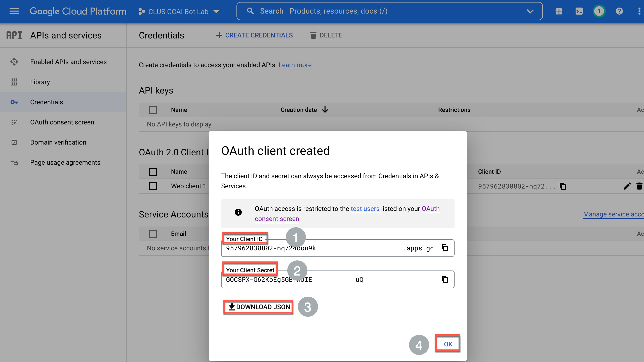This screenshot has width=644, height=362.
Task: Toggle the API keys select-all checkbox
Action: coord(153,110)
